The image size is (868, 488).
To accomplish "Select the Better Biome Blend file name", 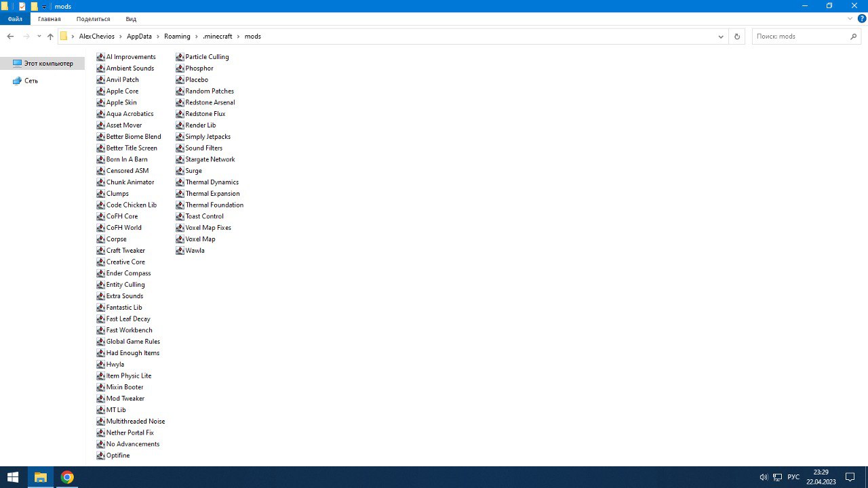I will 134,137.
